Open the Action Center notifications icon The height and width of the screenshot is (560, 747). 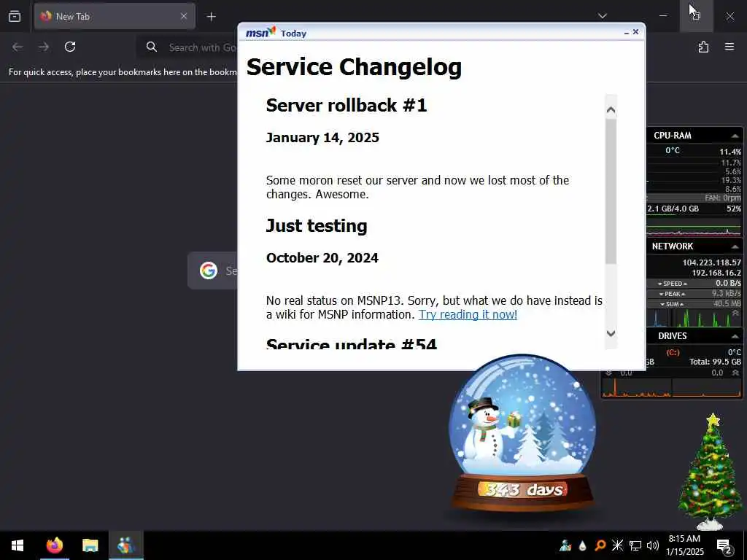coord(724,545)
